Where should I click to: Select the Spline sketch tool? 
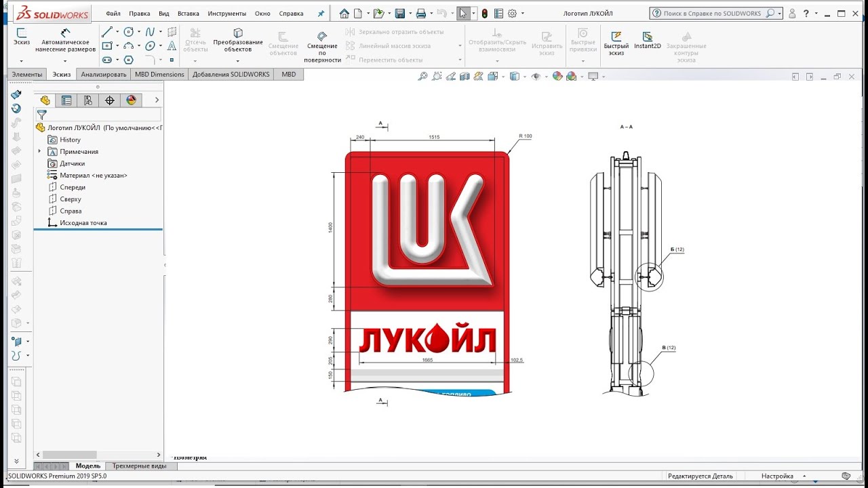[150, 32]
